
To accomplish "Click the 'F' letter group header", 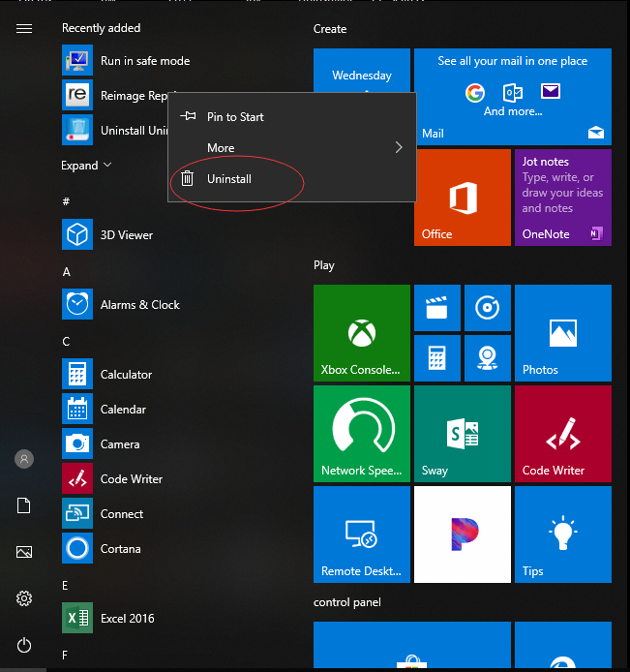I will coord(65,655).
